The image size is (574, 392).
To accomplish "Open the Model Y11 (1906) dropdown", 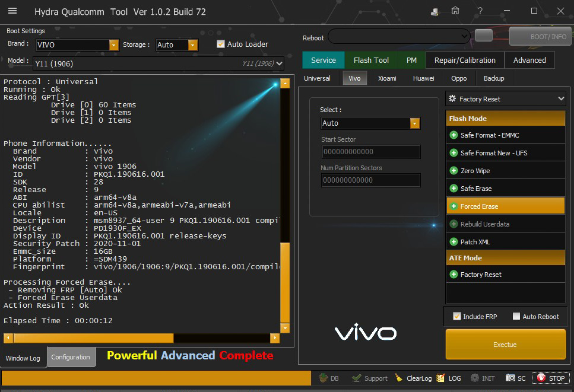I will coord(280,63).
